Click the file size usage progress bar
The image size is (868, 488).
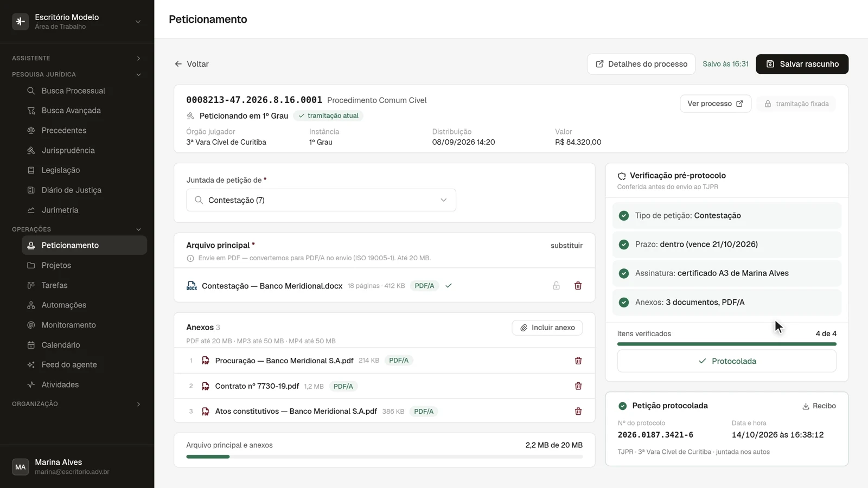click(x=385, y=457)
